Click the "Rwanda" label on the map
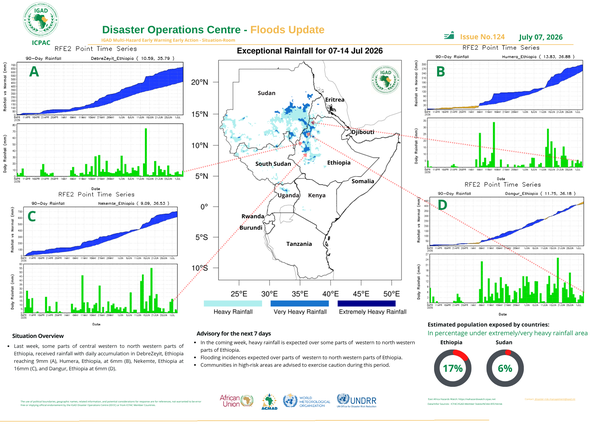The height and width of the screenshot is (424, 600). pyautogui.click(x=253, y=216)
